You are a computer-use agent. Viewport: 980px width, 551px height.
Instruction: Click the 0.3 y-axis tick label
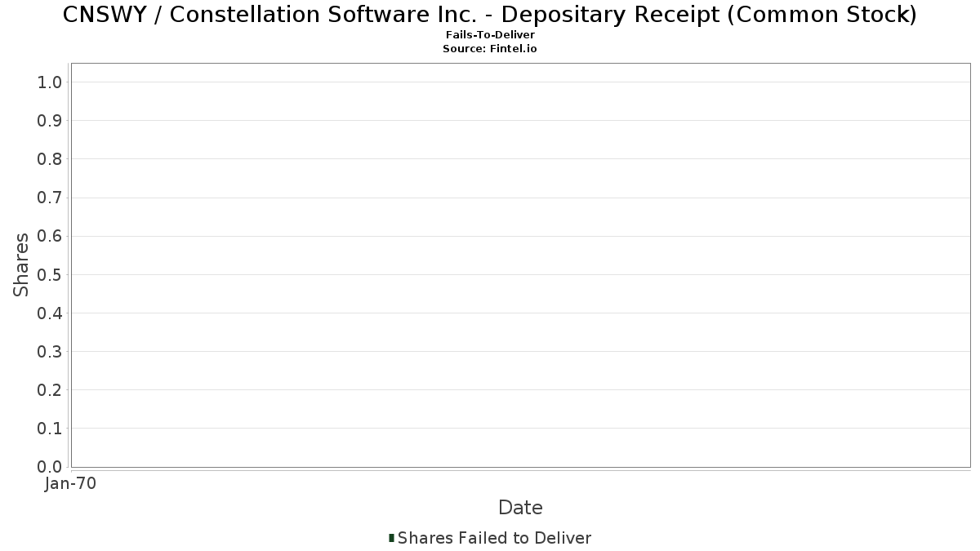50,352
